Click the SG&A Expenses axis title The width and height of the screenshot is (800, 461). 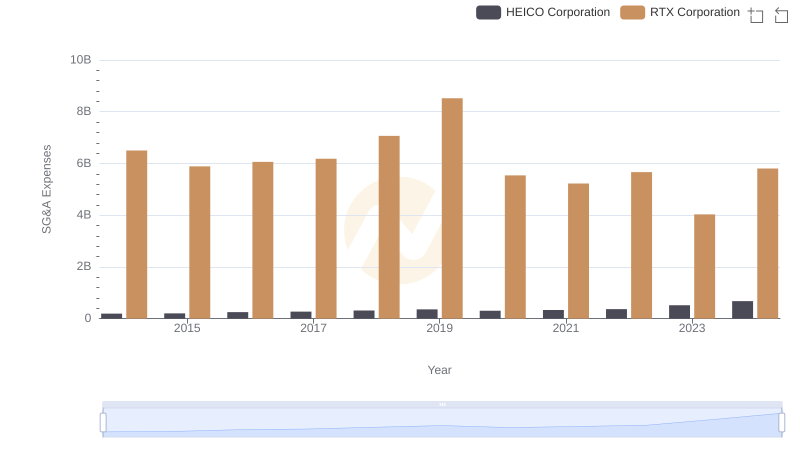46,189
